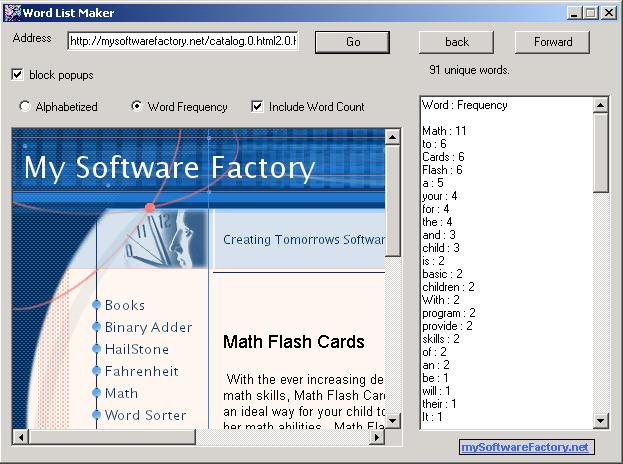The height and width of the screenshot is (464, 623).
Task: Click the 'their : 1' entry
Action: [x=439, y=404]
